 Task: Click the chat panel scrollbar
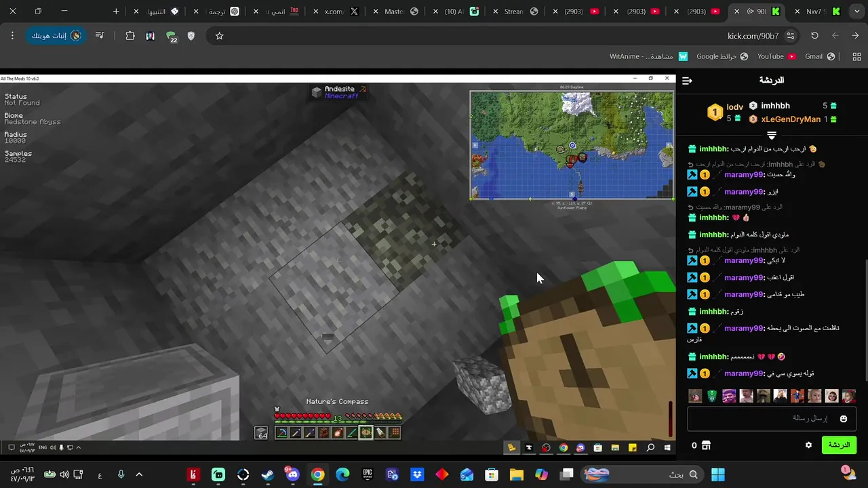(x=865, y=319)
